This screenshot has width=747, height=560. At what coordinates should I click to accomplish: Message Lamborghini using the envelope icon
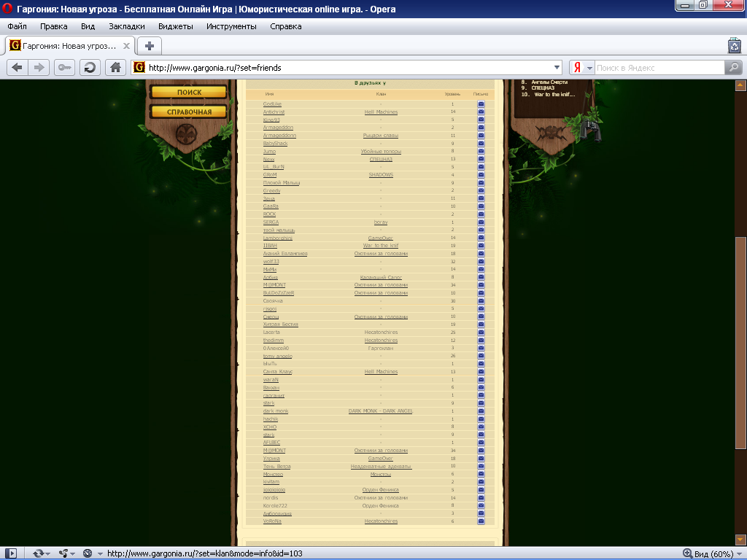(x=481, y=238)
